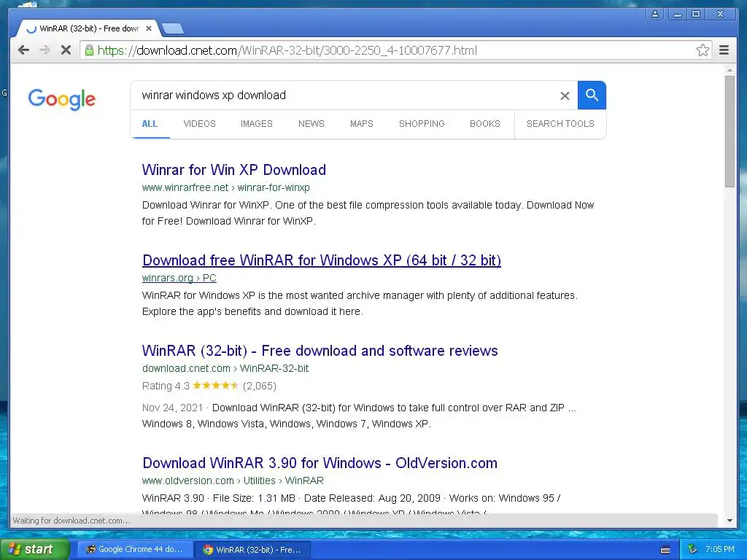Click the keyboard icon in system tray
The height and width of the screenshot is (560, 747).
pos(665,550)
